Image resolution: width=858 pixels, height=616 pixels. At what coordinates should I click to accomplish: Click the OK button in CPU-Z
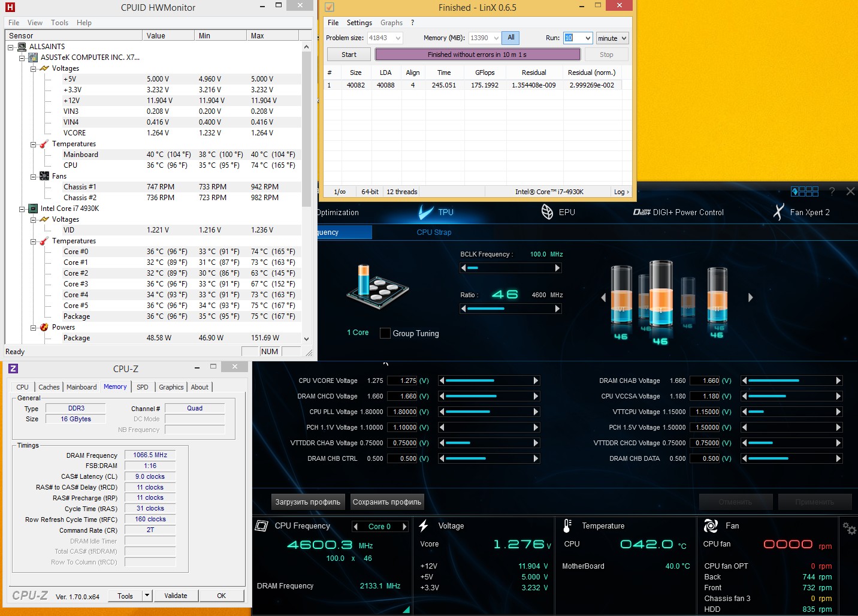point(222,596)
